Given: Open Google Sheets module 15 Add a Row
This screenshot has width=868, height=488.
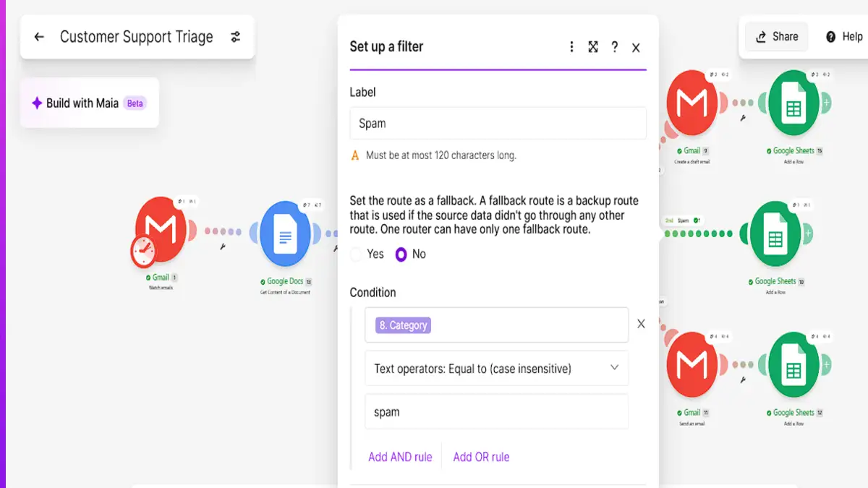Looking at the screenshot, I should point(793,103).
